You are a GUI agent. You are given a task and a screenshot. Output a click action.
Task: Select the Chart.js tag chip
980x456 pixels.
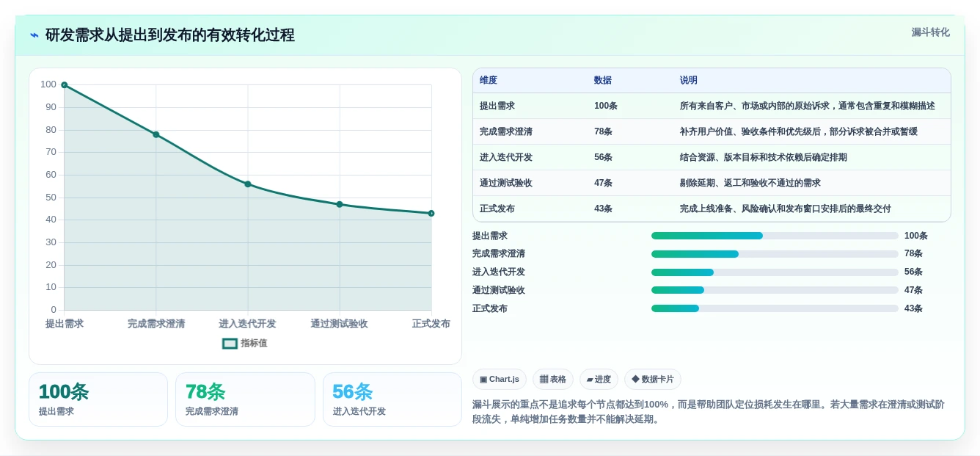tap(500, 379)
